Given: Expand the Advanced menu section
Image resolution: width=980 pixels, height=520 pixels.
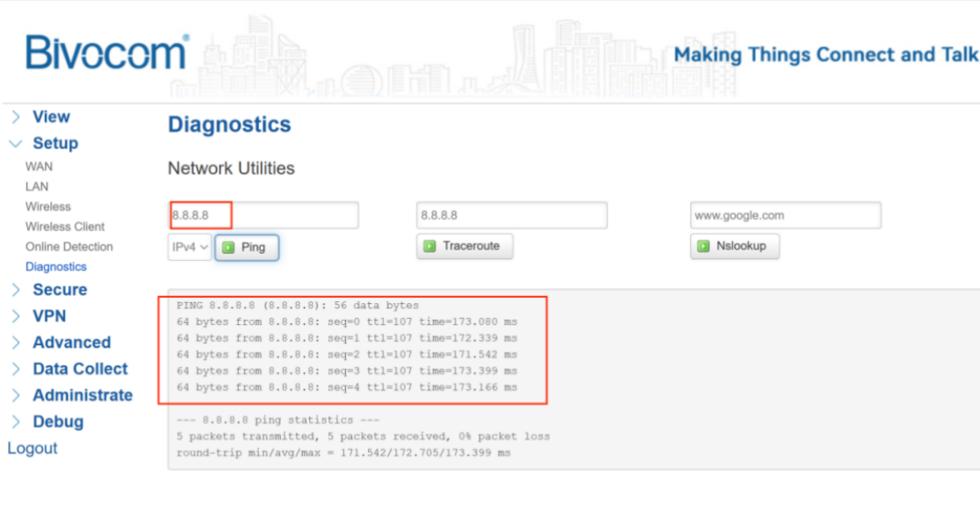Looking at the screenshot, I should [70, 343].
